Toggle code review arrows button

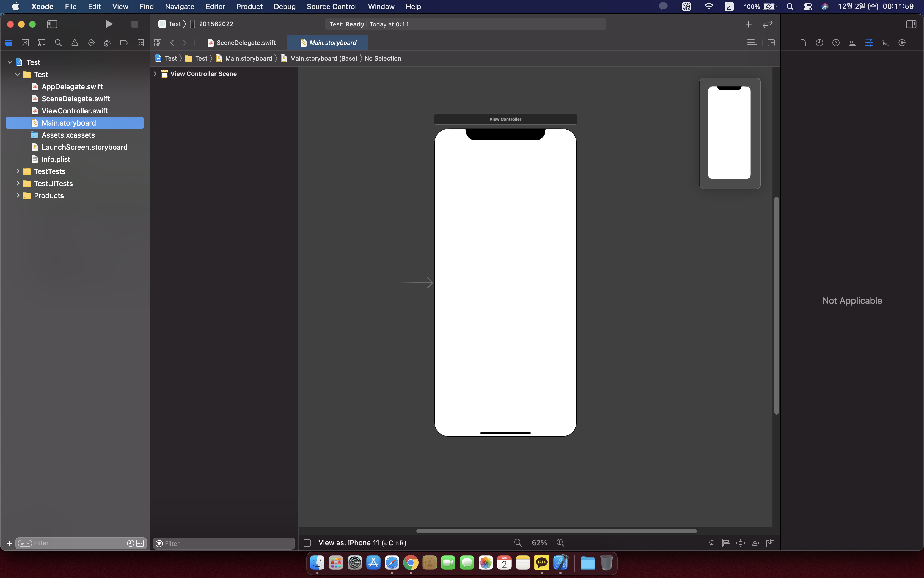768,24
